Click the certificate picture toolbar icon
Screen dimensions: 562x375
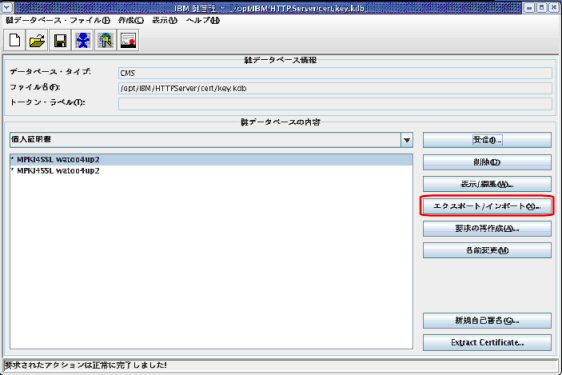tap(128, 40)
